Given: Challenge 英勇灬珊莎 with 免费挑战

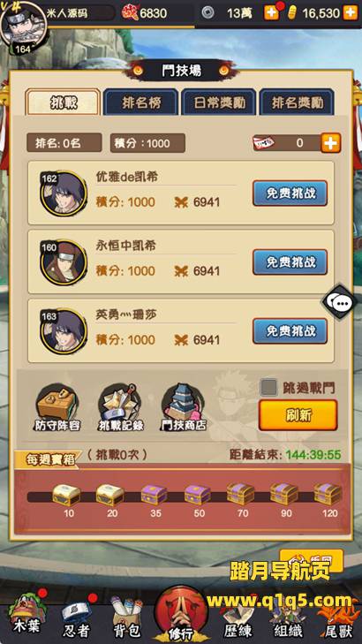Looking at the screenshot, I should (x=290, y=331).
